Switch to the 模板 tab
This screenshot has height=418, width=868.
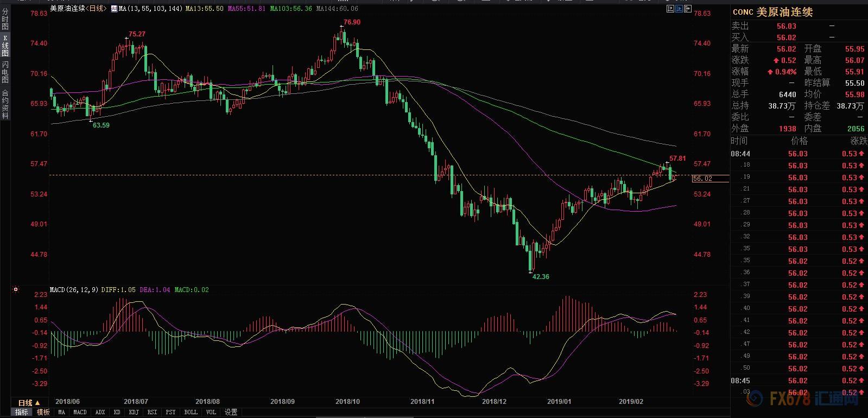click(43, 412)
